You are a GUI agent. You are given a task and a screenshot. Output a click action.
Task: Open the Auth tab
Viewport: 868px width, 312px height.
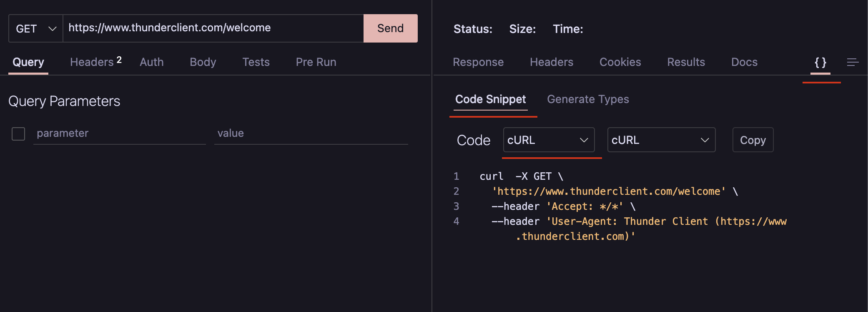pos(152,62)
